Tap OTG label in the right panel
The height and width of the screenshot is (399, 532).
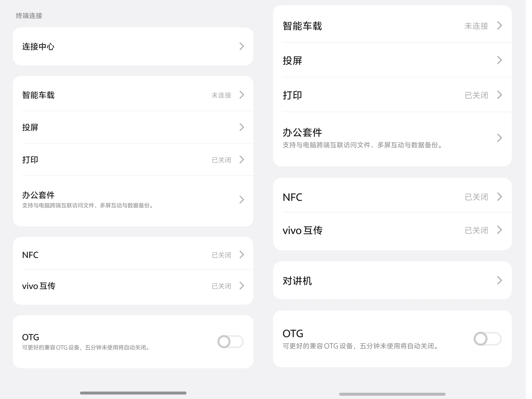point(293,334)
